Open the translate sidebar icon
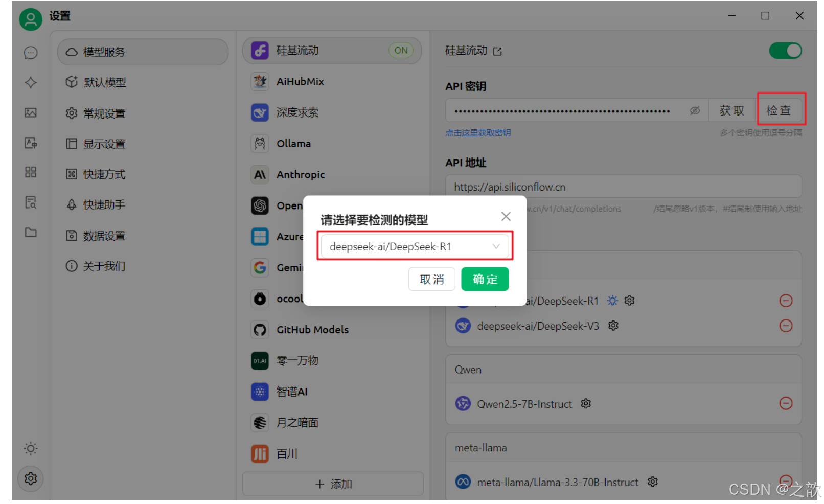This screenshot has height=504, width=824. [31, 143]
